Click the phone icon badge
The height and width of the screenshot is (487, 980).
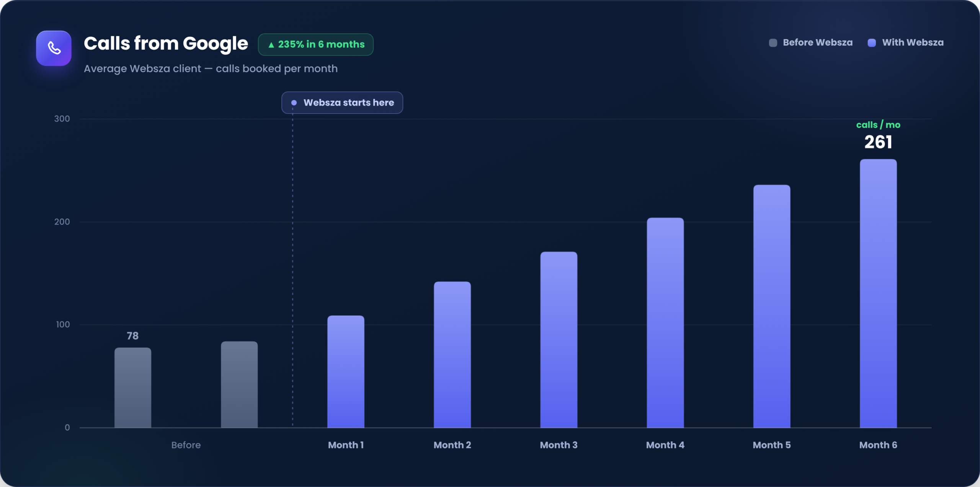[54, 48]
